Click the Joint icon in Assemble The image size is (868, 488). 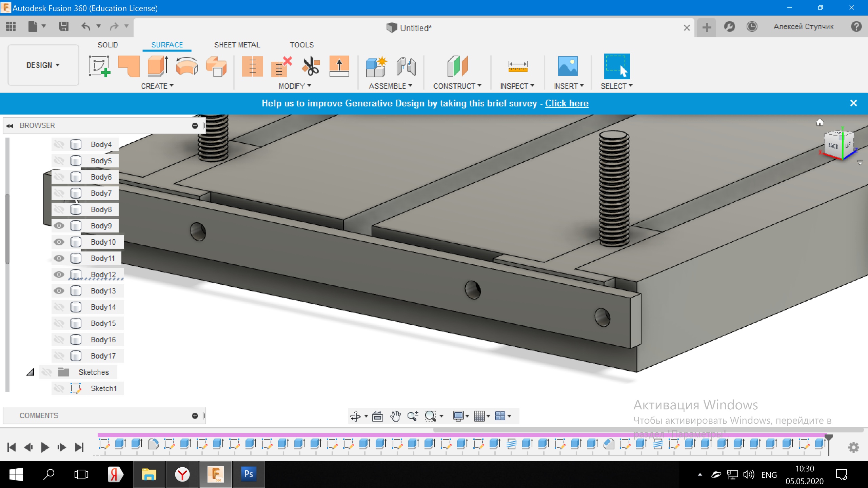tap(406, 66)
